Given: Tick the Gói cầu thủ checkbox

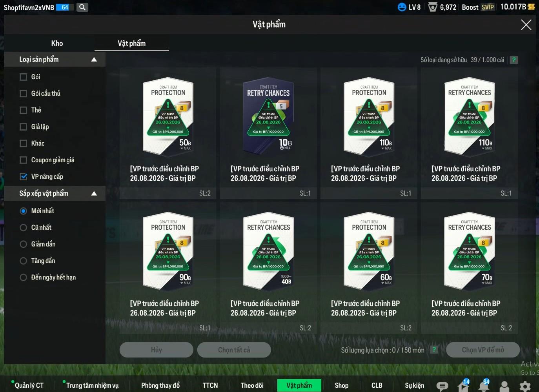Looking at the screenshot, I should [24, 94].
